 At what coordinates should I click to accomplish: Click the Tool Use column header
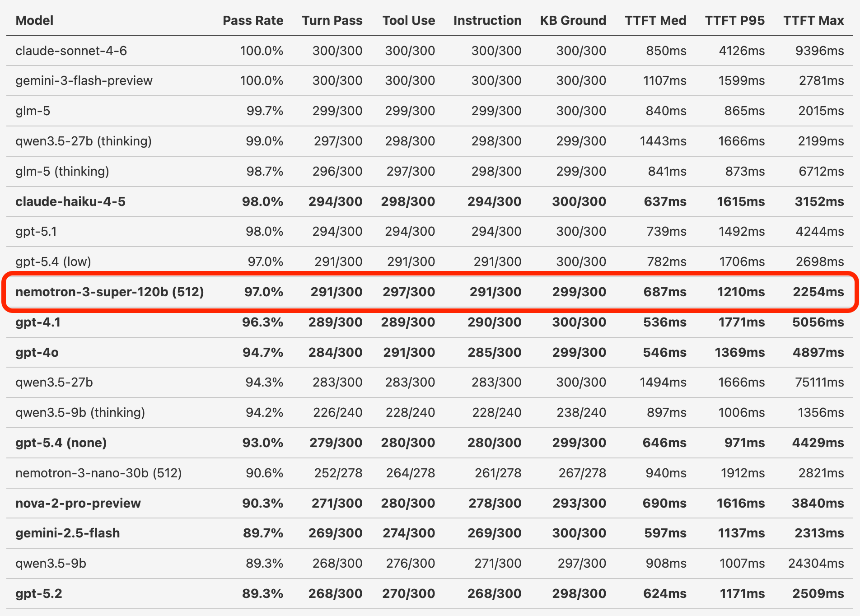point(408,20)
